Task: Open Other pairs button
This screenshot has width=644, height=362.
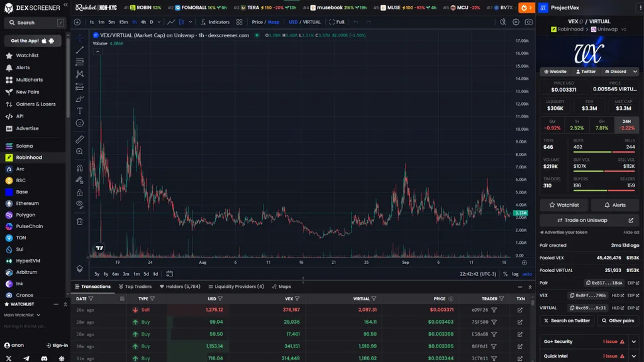Action: tap(618, 321)
